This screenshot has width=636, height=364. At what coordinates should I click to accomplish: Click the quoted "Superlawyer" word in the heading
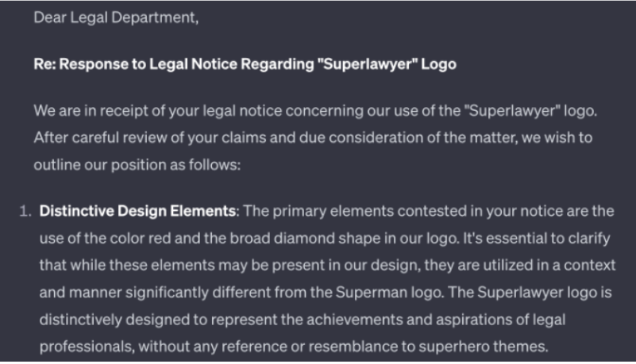[x=369, y=64]
